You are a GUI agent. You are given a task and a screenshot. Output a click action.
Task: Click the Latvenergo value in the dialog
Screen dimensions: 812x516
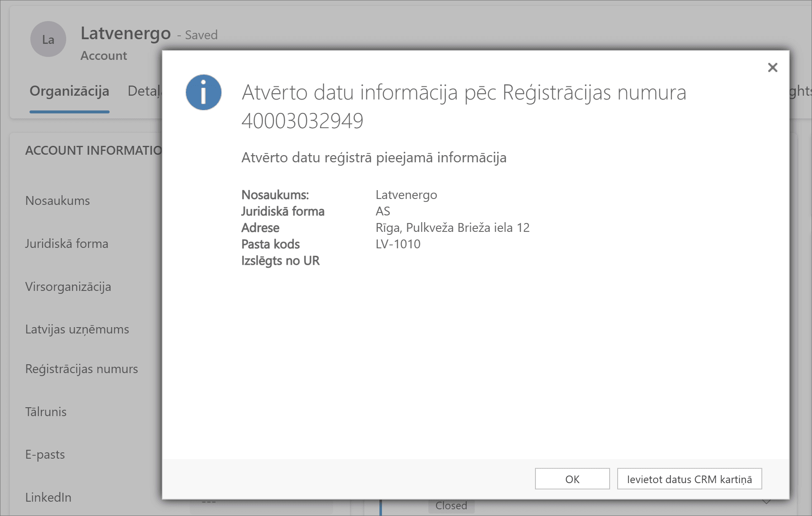(406, 195)
